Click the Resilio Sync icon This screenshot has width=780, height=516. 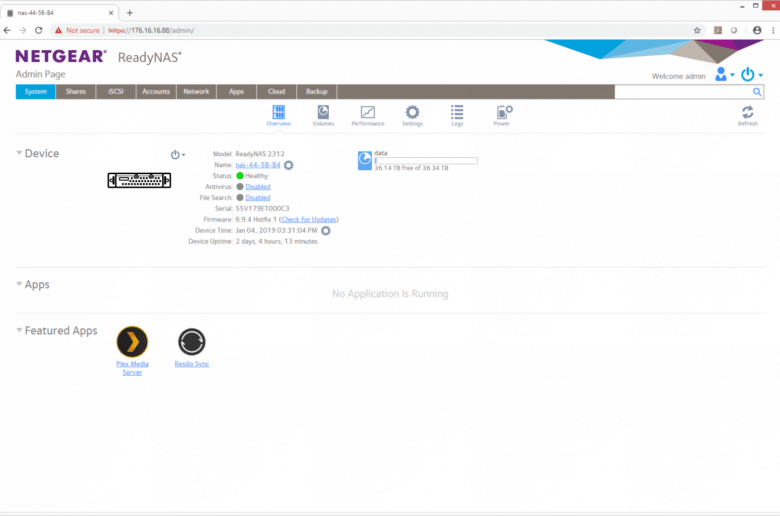pyautogui.click(x=192, y=342)
